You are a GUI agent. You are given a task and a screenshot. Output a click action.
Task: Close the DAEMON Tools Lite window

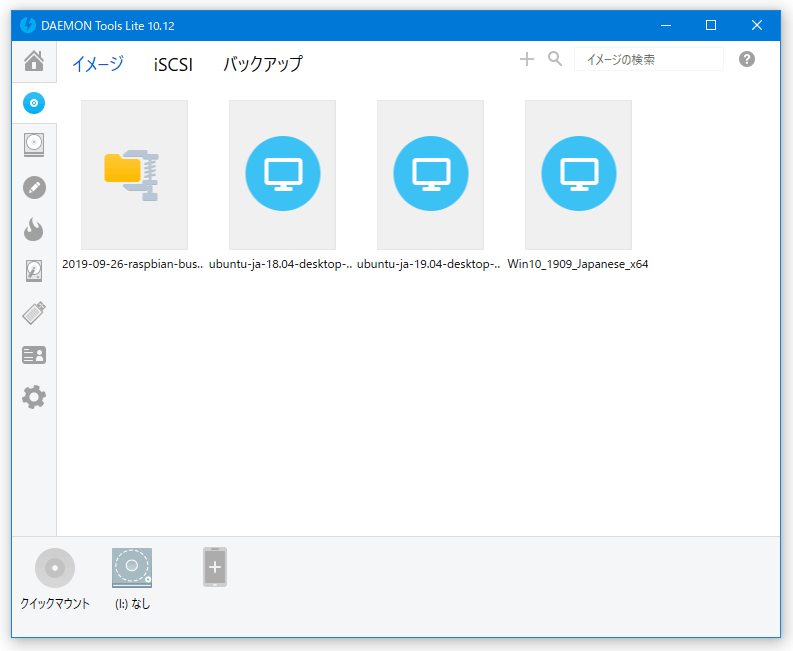point(757,25)
